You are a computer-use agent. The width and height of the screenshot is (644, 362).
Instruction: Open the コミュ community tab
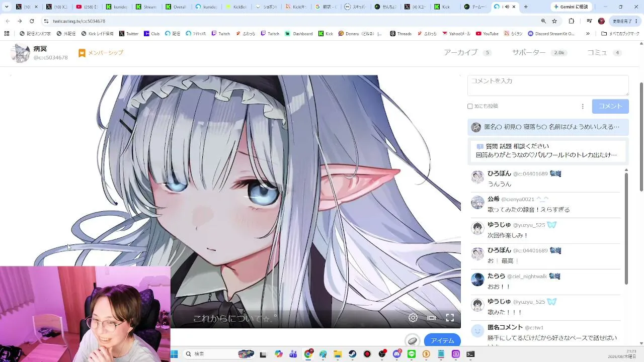click(x=605, y=53)
